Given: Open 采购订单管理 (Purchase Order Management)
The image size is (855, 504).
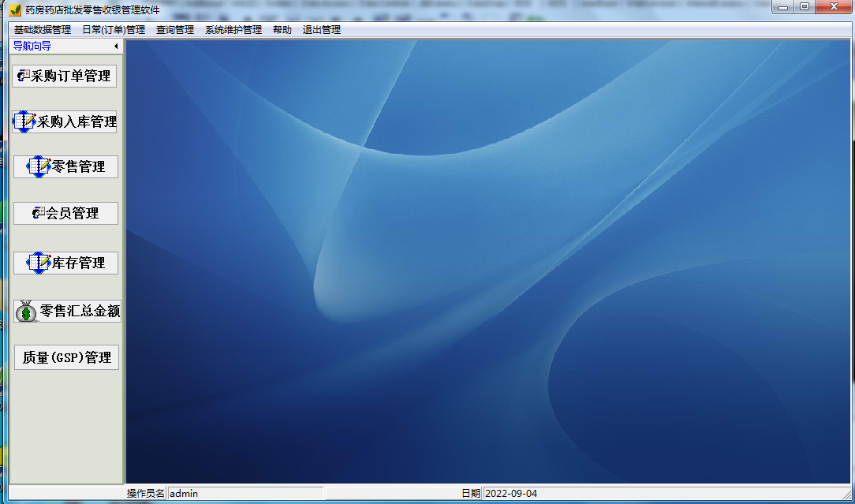Looking at the screenshot, I should [65, 76].
